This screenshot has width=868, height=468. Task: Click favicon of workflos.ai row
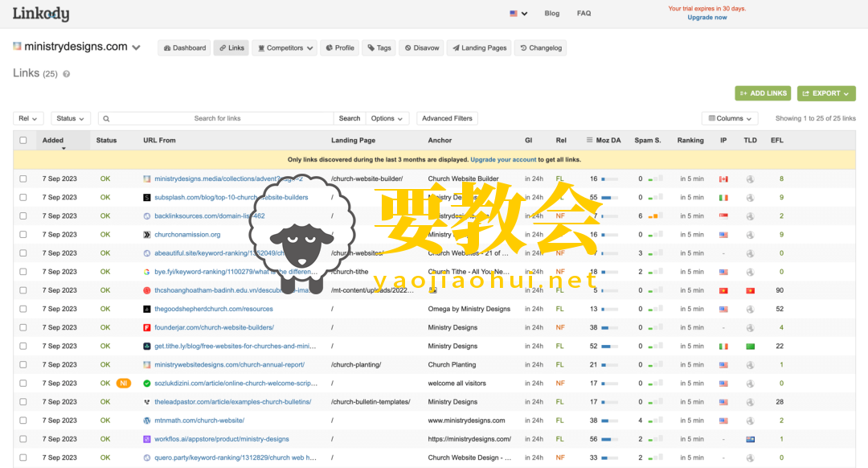147,439
